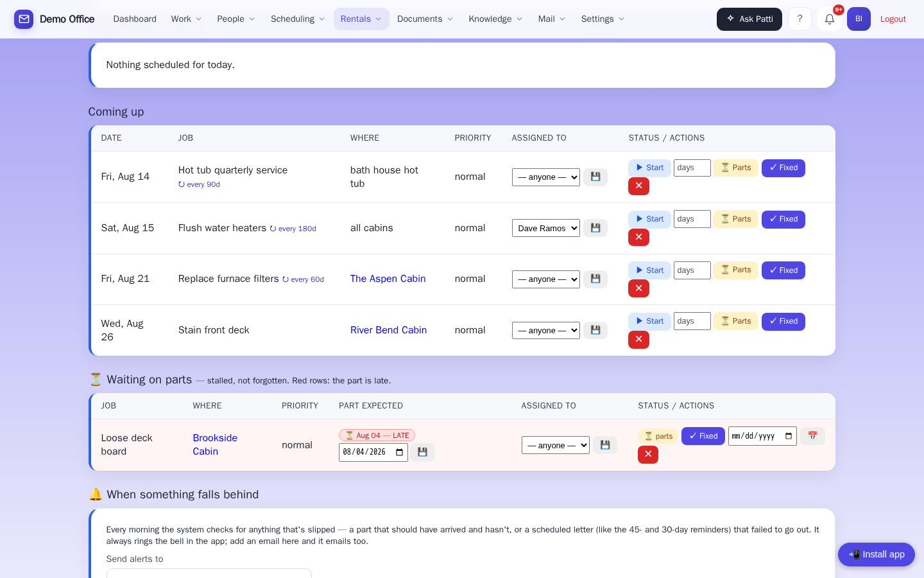Save assignee for Flush water heaters

[595, 228]
